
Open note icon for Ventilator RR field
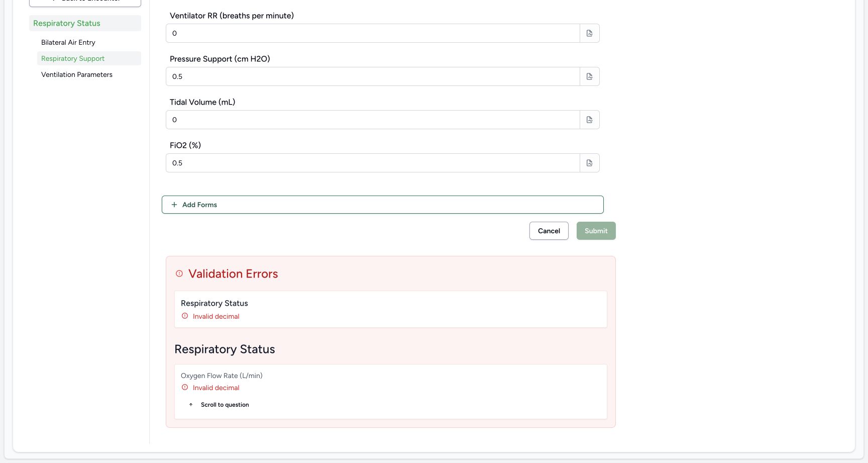[590, 33]
